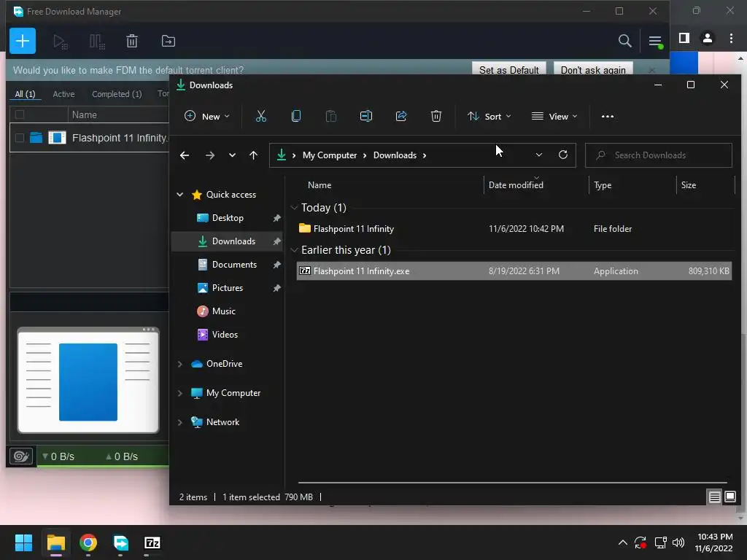Click the Delete trash icon in Explorer toolbar
The width and height of the screenshot is (747, 560).
(436, 116)
